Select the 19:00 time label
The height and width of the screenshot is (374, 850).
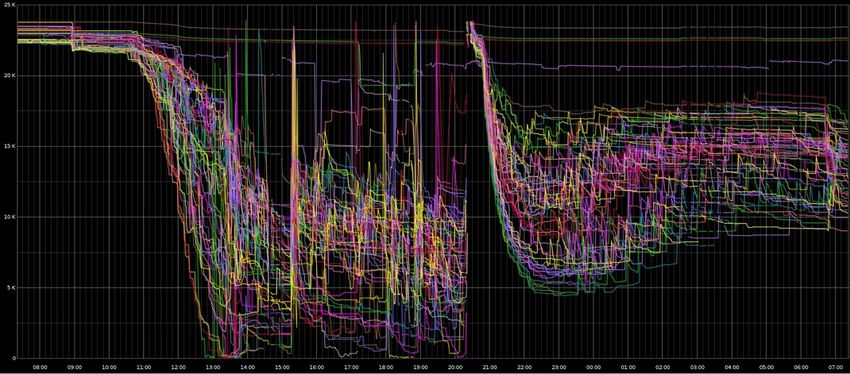pyautogui.click(x=421, y=367)
